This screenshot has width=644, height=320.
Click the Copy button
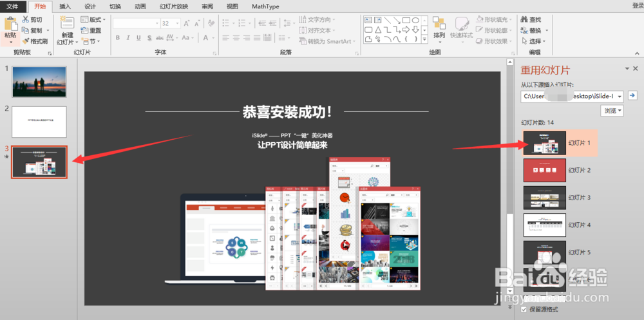(x=32, y=30)
